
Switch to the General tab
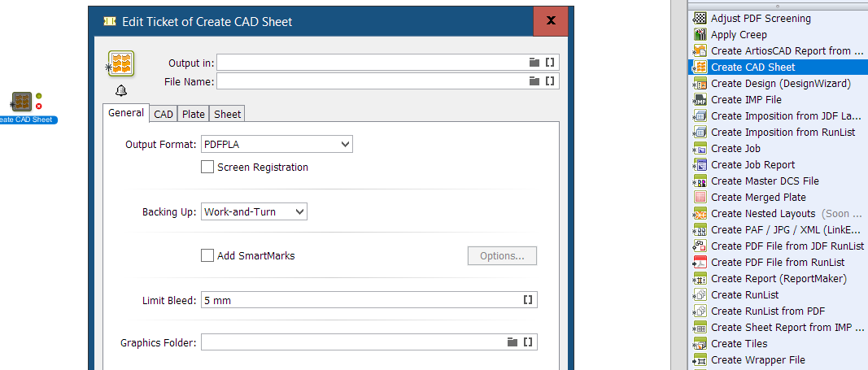126,113
